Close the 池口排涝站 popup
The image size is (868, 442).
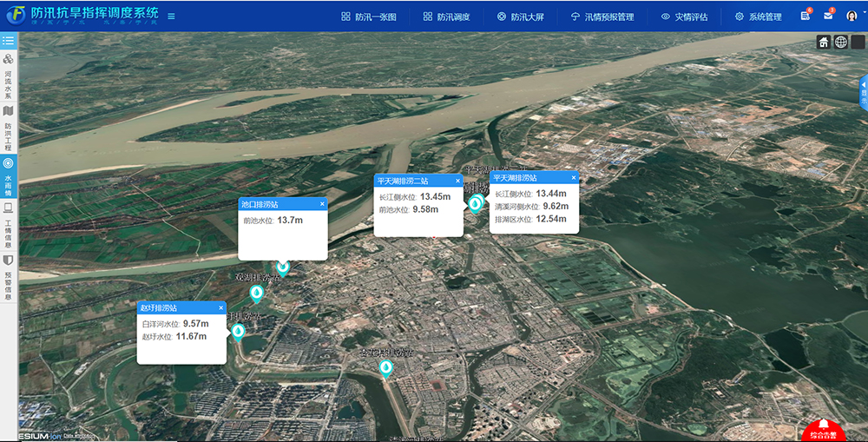click(322, 205)
